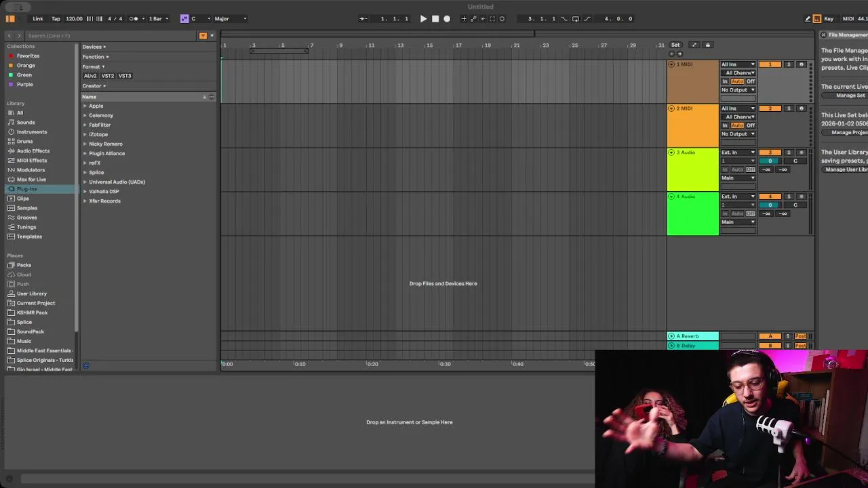The width and height of the screenshot is (868, 488).
Task: Select the VST3 format filter
Action: point(125,76)
